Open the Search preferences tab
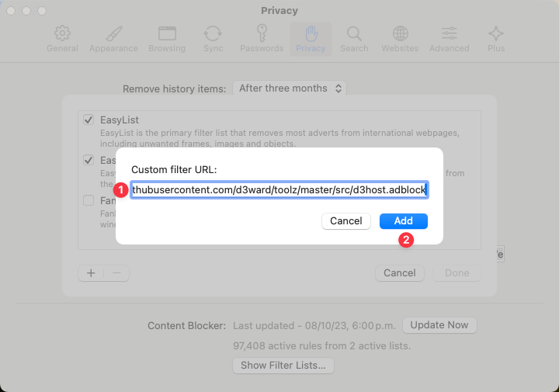This screenshot has height=392, width=559. (354, 39)
